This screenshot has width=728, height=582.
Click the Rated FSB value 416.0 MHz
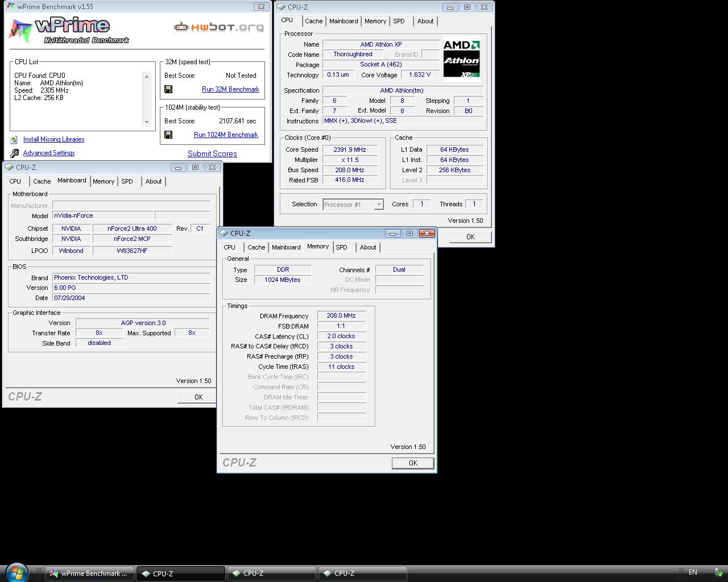(349, 180)
